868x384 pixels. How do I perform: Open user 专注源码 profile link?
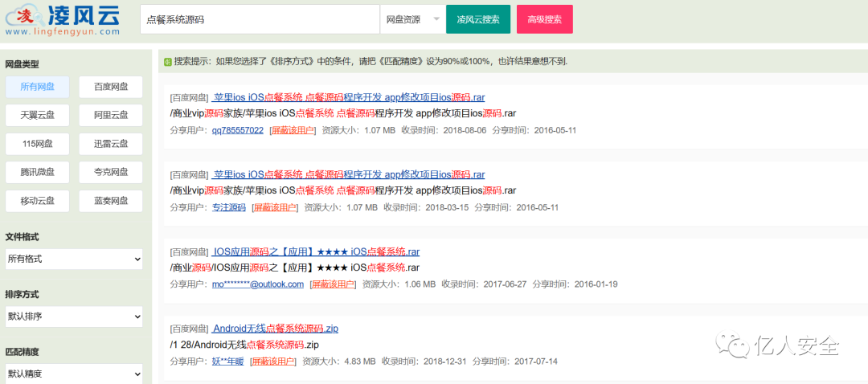228,208
